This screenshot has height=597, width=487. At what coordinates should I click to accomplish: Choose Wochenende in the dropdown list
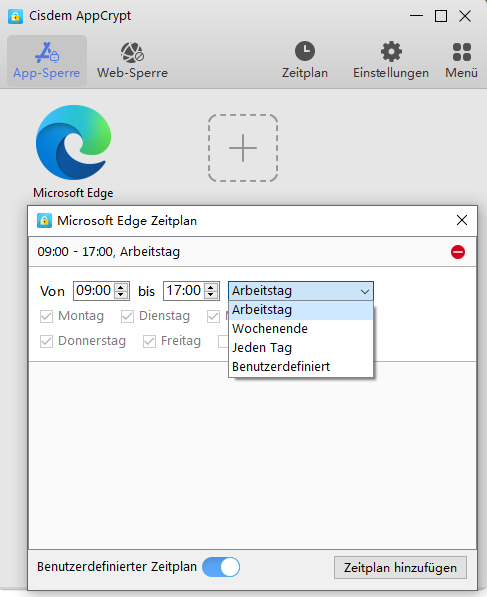coord(301,329)
